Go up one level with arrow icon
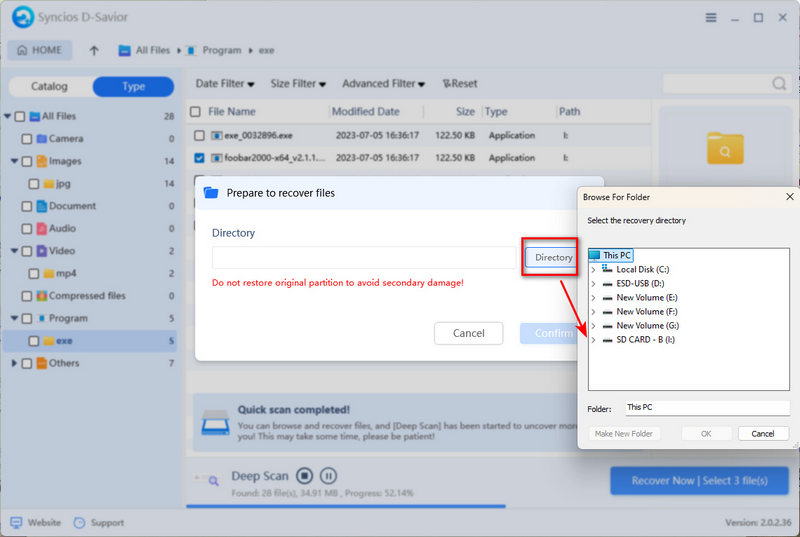Screen dimensions: 800x537 click(94, 50)
